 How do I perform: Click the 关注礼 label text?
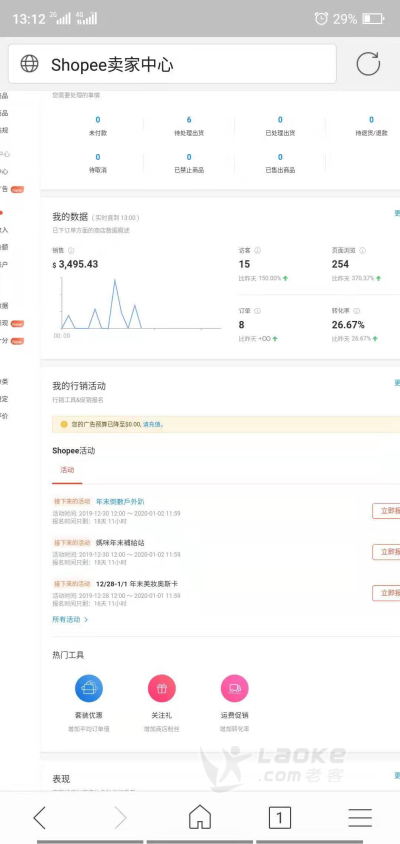162,715
